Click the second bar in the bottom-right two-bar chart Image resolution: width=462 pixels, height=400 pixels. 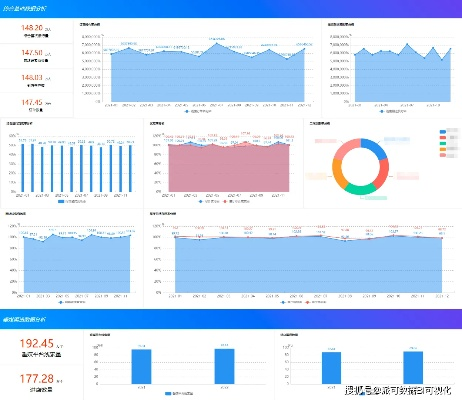pos(413,368)
